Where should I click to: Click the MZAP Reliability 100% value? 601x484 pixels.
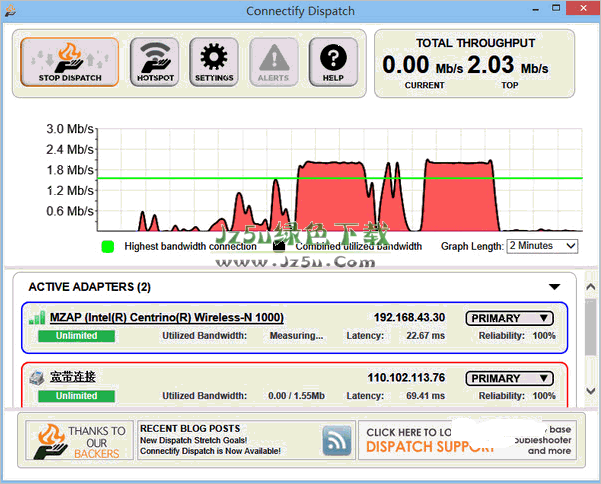pyautogui.click(x=544, y=336)
